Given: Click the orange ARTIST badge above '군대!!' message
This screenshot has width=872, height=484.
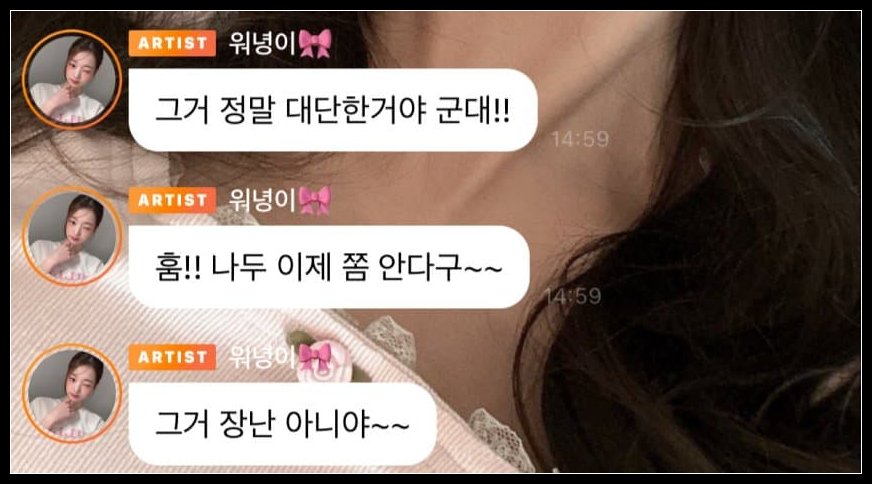Looking at the screenshot, I should point(172,43).
